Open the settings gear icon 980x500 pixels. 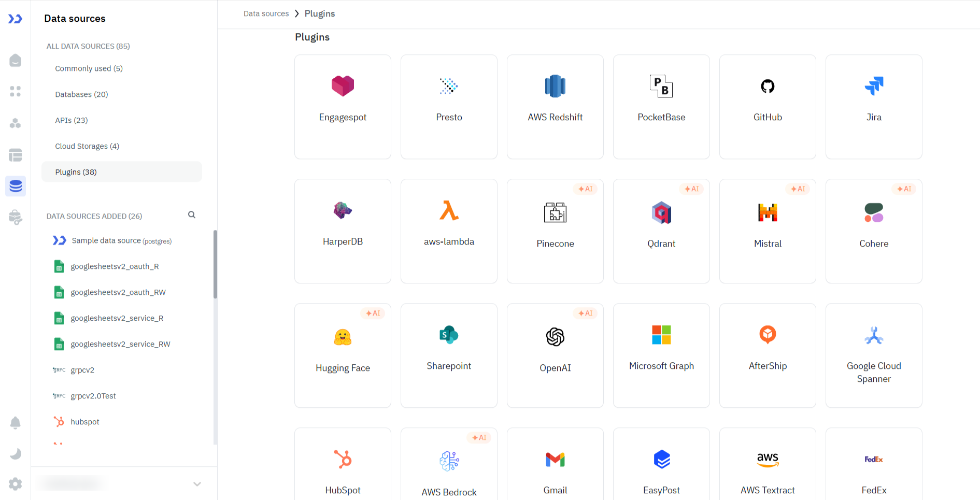(x=16, y=484)
